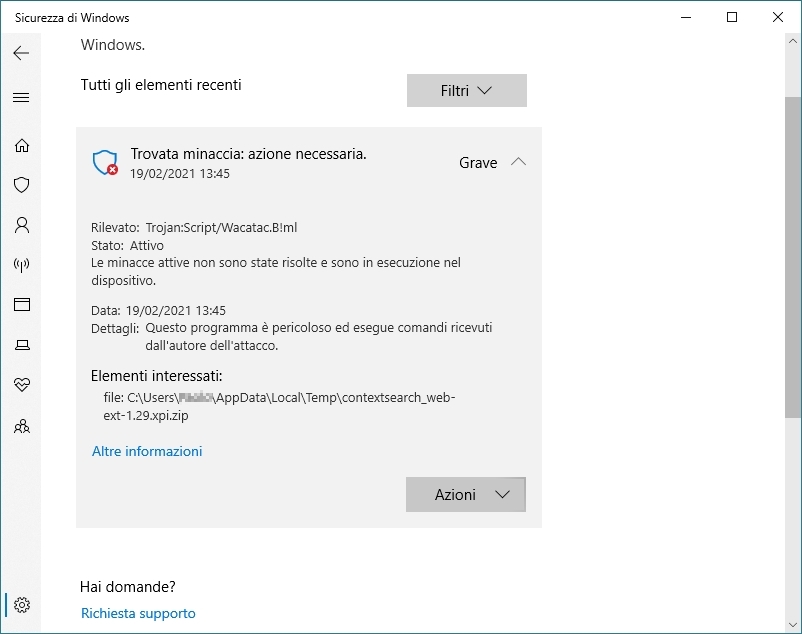
Task: Click the 'Data: 19/02/2021 13:45' line
Action: tap(159, 310)
